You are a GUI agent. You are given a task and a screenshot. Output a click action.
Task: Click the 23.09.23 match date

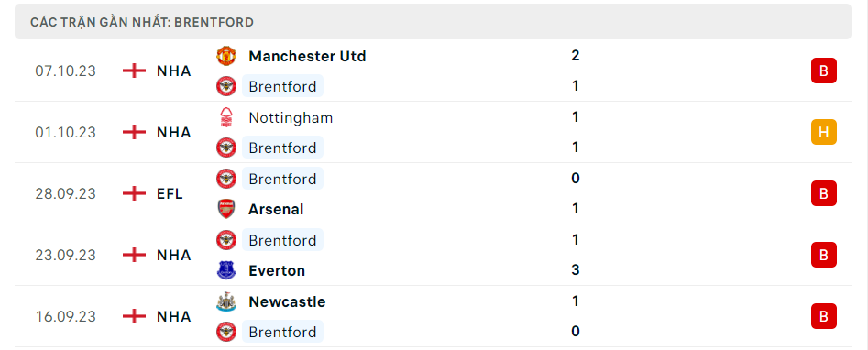[x=65, y=256]
